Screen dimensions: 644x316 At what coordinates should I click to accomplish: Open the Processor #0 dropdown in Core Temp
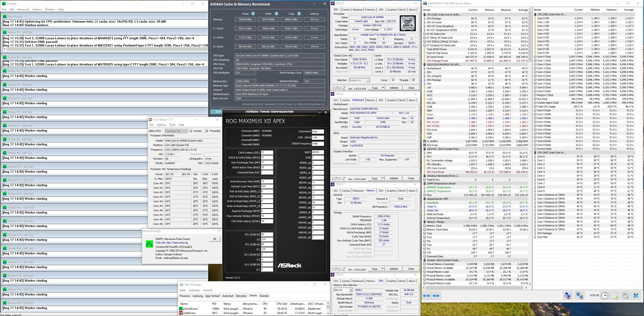click(176, 131)
